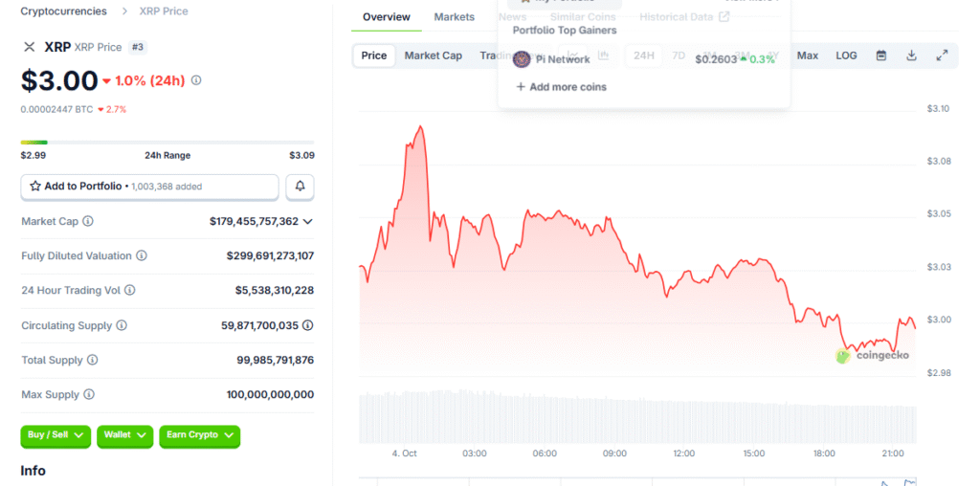Viewport: 980px width, 486px height.
Task: Expand the chart to fullscreen
Action: (x=942, y=55)
